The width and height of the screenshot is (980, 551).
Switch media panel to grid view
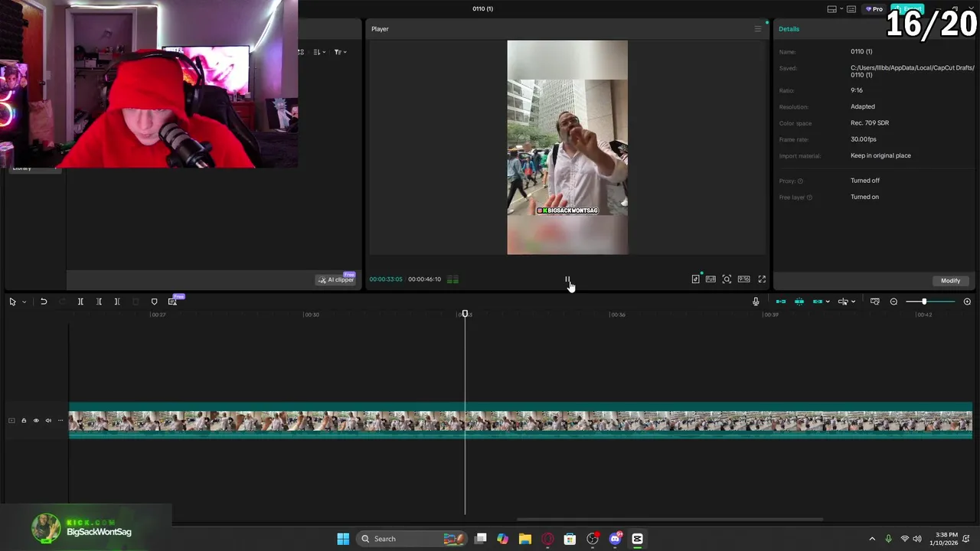point(301,52)
